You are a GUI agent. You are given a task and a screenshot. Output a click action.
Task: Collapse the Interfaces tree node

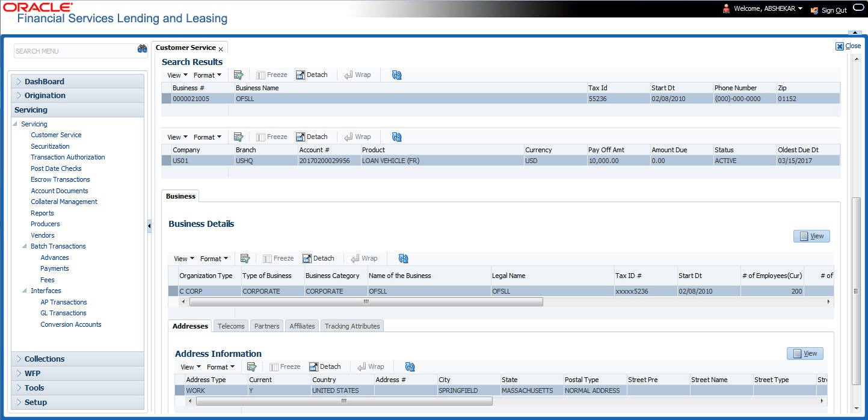coord(25,291)
